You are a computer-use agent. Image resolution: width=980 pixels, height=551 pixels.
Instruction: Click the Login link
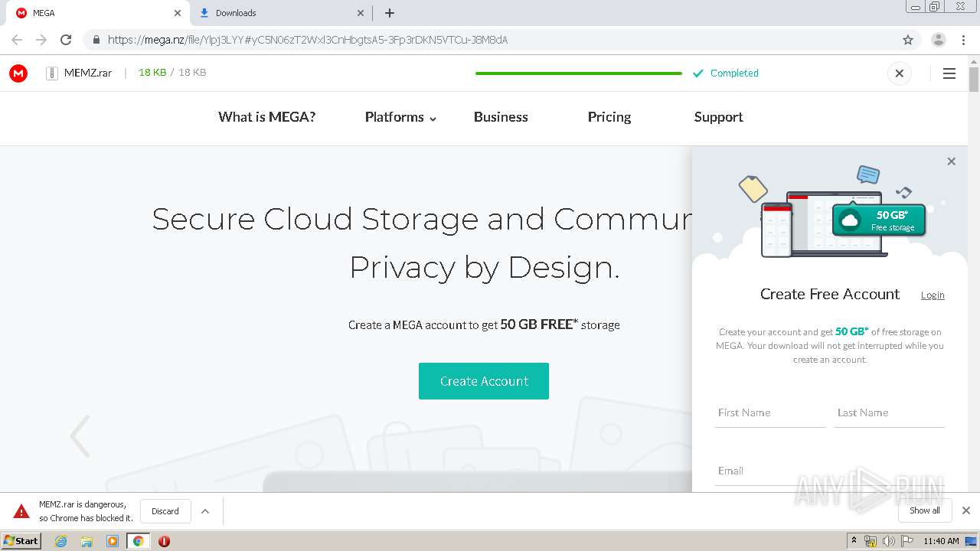(933, 295)
